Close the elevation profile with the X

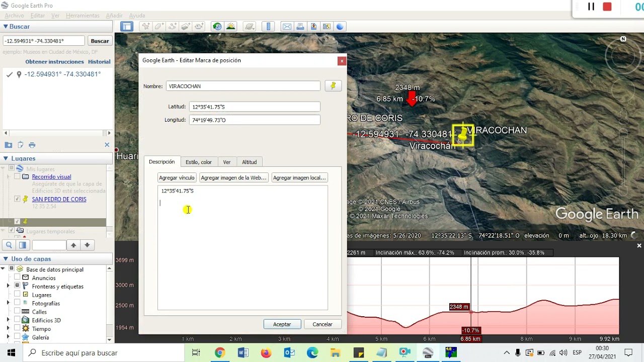click(639, 246)
